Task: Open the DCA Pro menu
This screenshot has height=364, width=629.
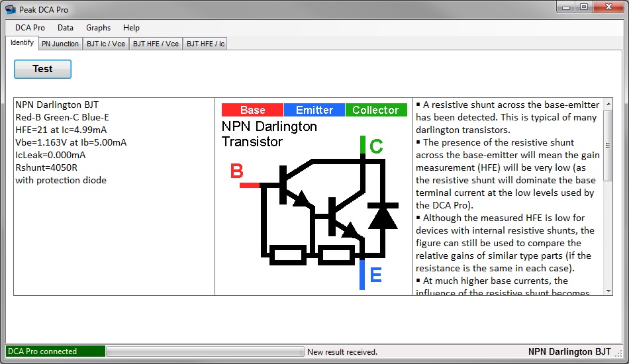Action: pos(30,28)
